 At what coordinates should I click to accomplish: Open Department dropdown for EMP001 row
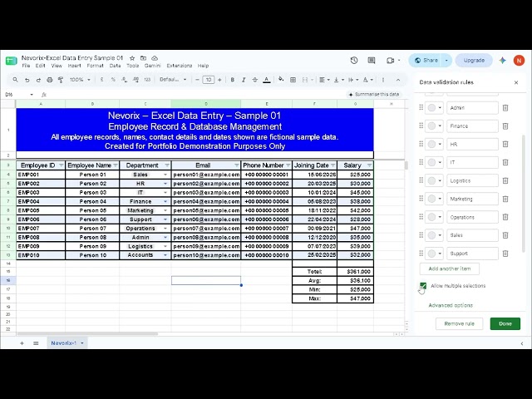pos(165,175)
